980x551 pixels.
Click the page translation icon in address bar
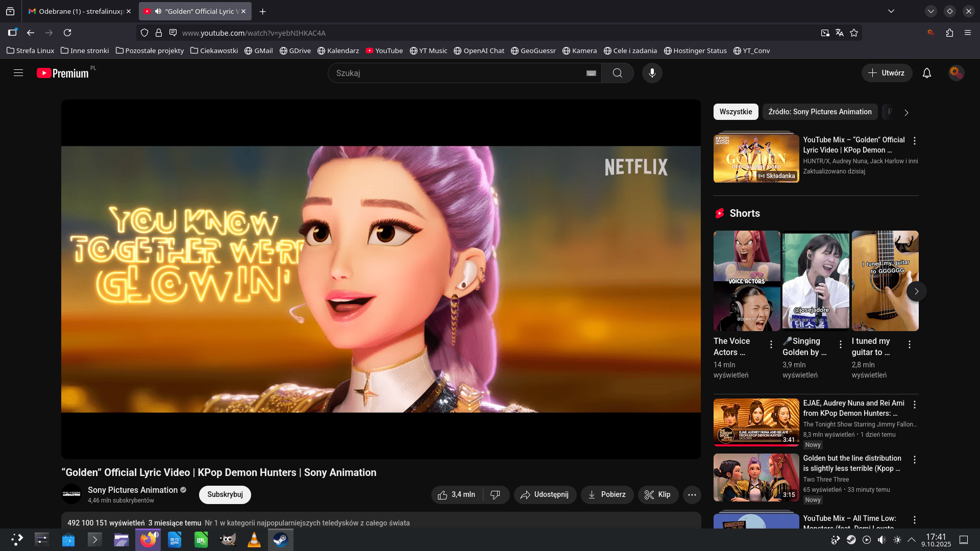pyautogui.click(x=839, y=33)
